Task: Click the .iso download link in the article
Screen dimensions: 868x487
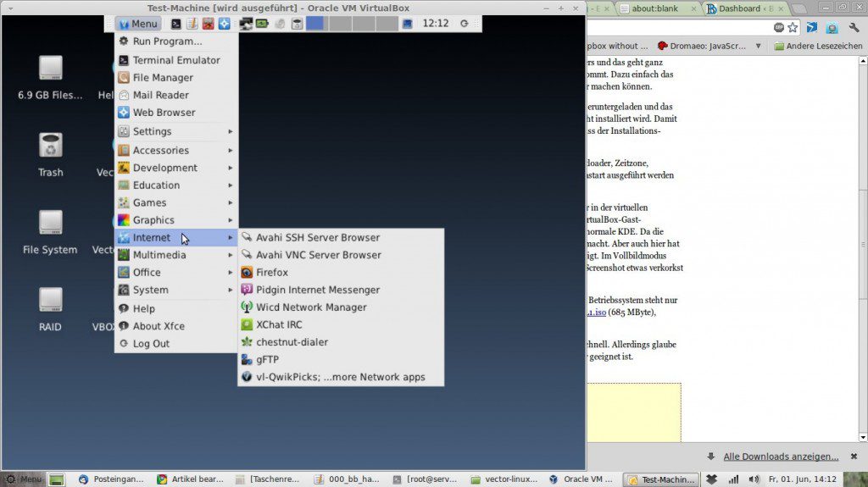Action: tap(597, 313)
